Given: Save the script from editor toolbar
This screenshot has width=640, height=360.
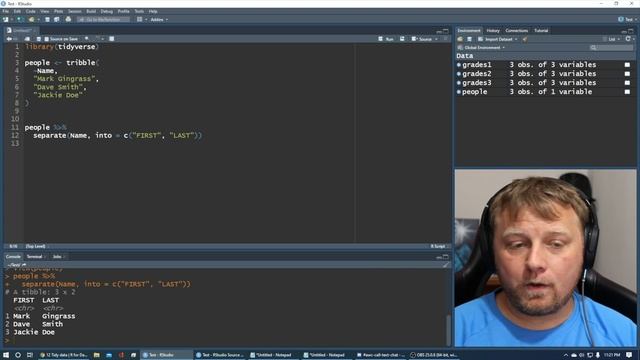Looking at the screenshot, I should (x=38, y=39).
